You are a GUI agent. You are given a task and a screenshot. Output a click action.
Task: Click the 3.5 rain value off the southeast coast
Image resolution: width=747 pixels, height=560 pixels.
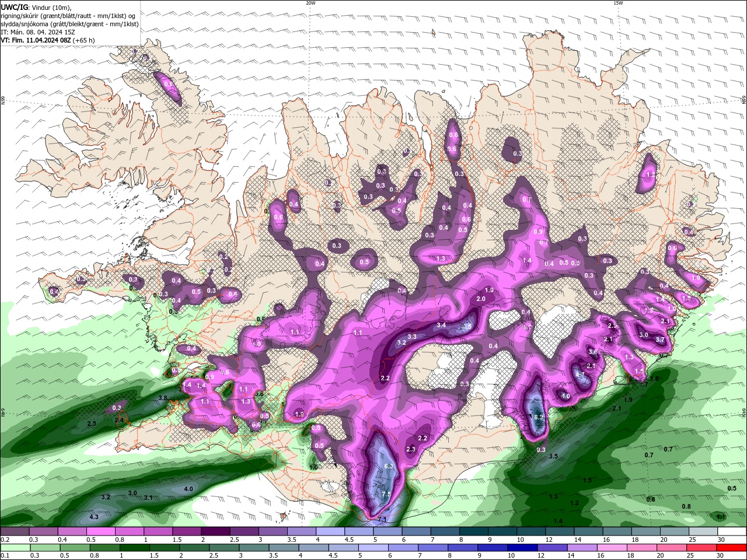[x=554, y=456]
